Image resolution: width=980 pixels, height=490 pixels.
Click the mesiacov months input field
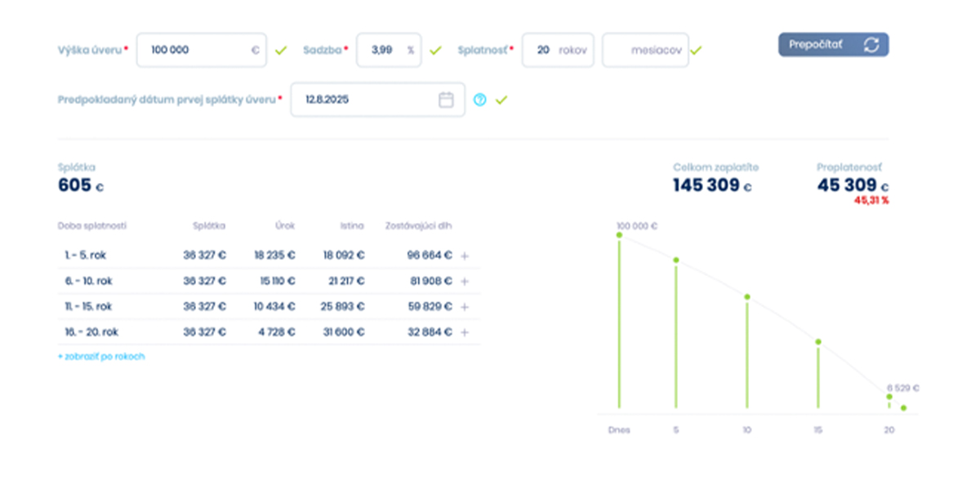(644, 50)
